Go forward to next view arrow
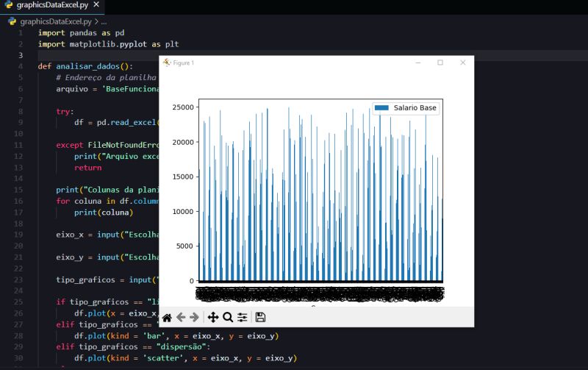This screenshot has height=370, width=588. 194,318
